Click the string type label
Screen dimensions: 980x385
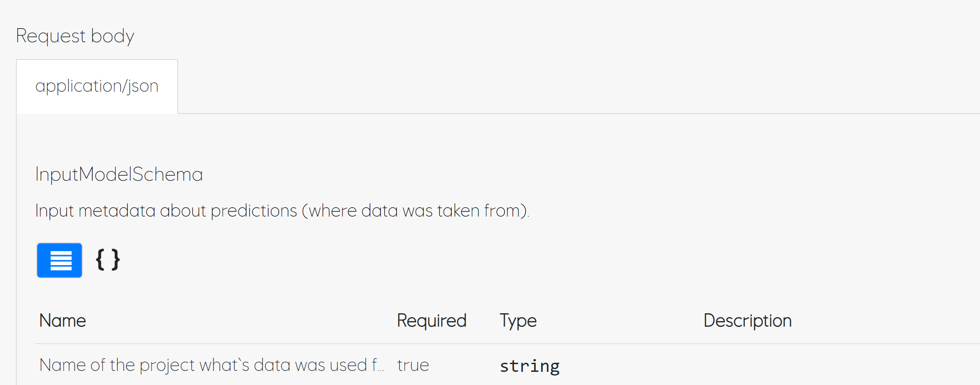click(529, 365)
